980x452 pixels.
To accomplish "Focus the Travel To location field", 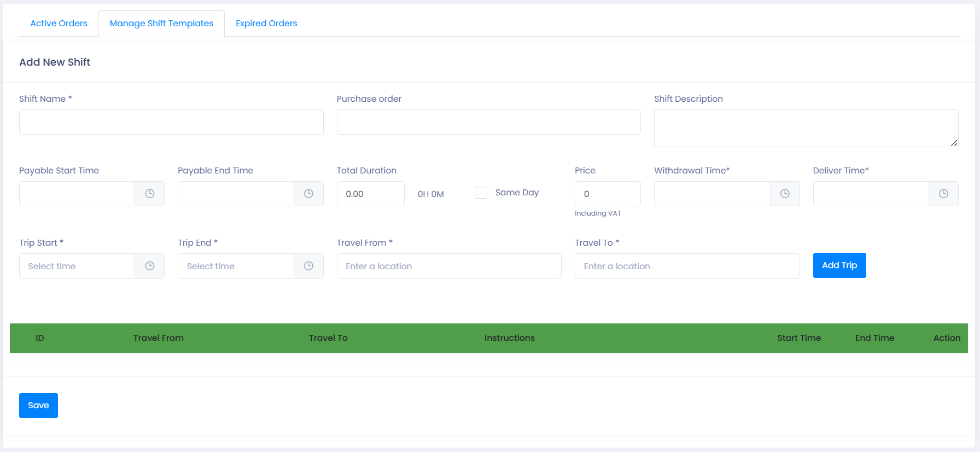I will click(687, 266).
